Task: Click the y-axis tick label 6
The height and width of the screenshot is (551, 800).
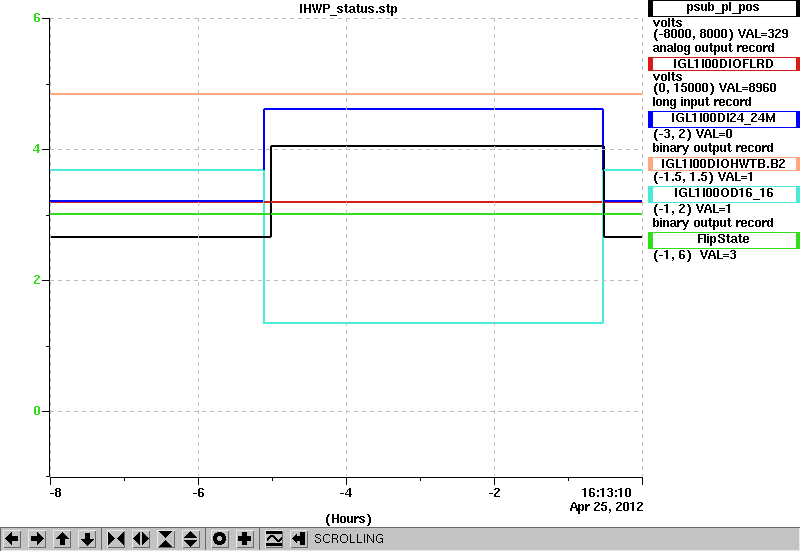Action: 37,18
